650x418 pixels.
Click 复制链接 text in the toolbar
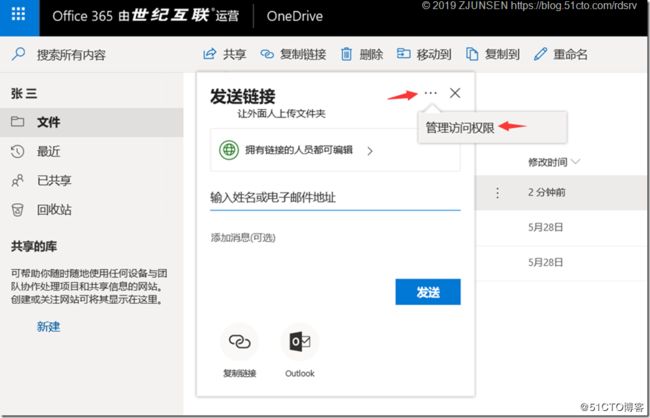[303, 54]
